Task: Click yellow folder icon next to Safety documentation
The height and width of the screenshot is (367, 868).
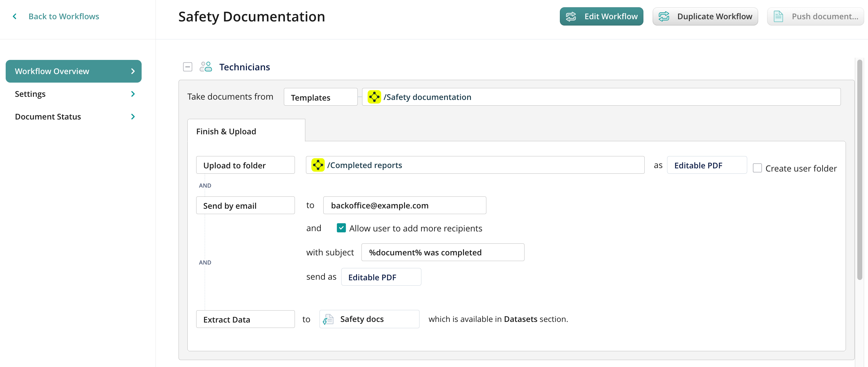Action: pyautogui.click(x=374, y=97)
